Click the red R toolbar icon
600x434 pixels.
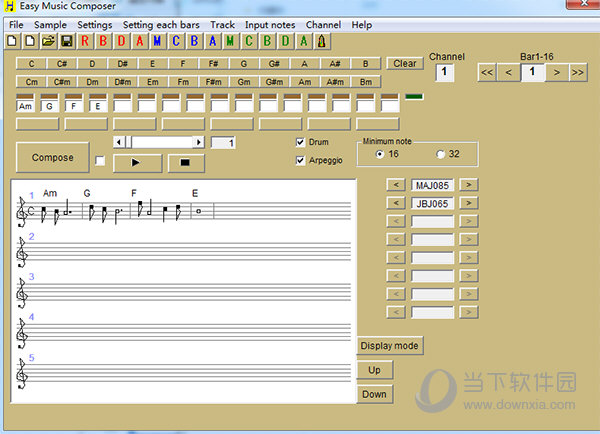pyautogui.click(x=85, y=41)
